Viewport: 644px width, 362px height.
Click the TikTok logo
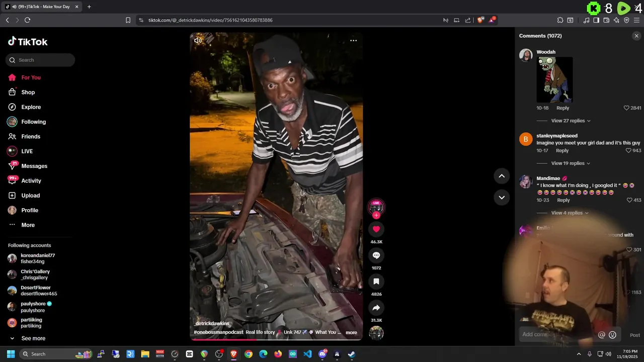click(28, 42)
